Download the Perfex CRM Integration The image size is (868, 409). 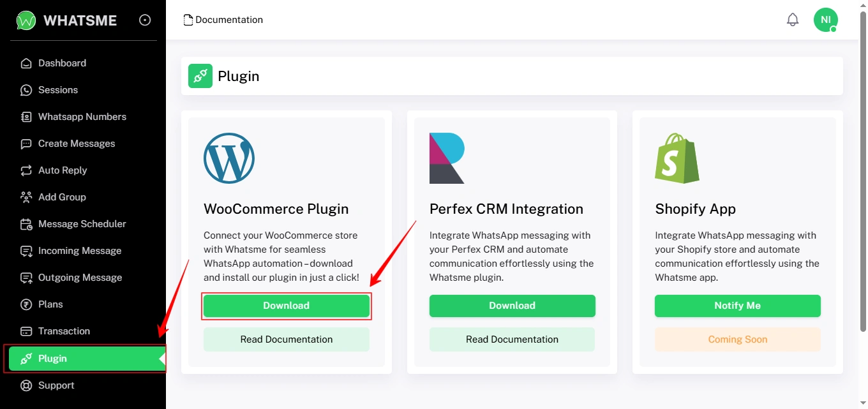[x=512, y=306]
